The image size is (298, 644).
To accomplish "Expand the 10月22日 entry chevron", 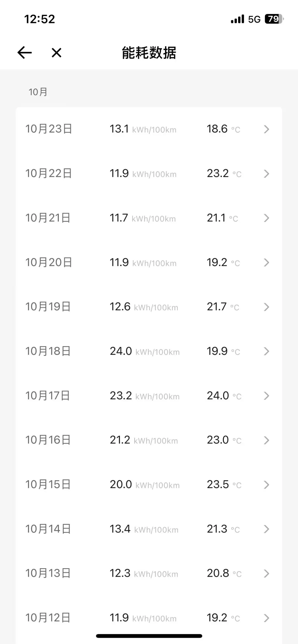I will coord(266,174).
